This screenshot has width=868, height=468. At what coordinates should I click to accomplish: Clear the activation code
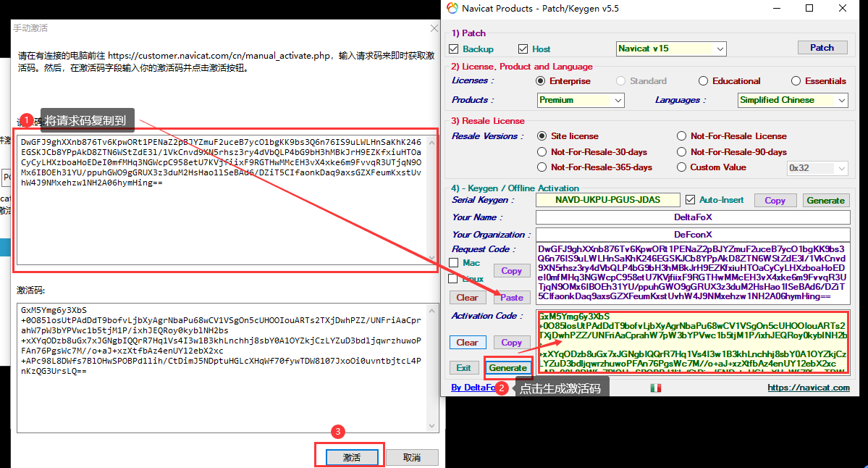click(x=467, y=342)
